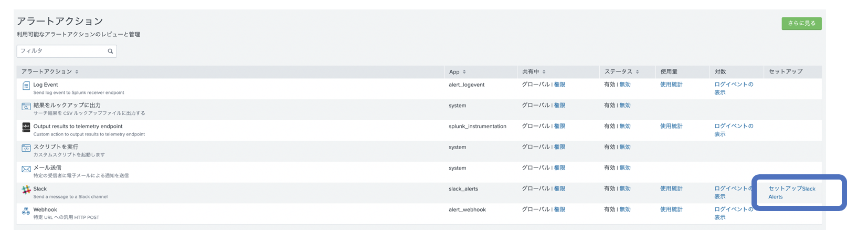Screen dimensions: 868x252
Task: Click the Log Event action name
Action: (x=46, y=85)
